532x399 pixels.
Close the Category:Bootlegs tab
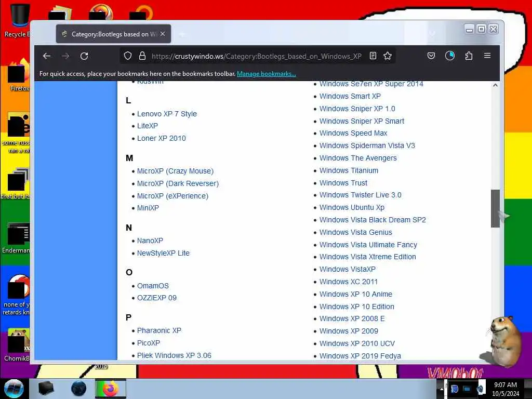pyautogui.click(x=163, y=34)
